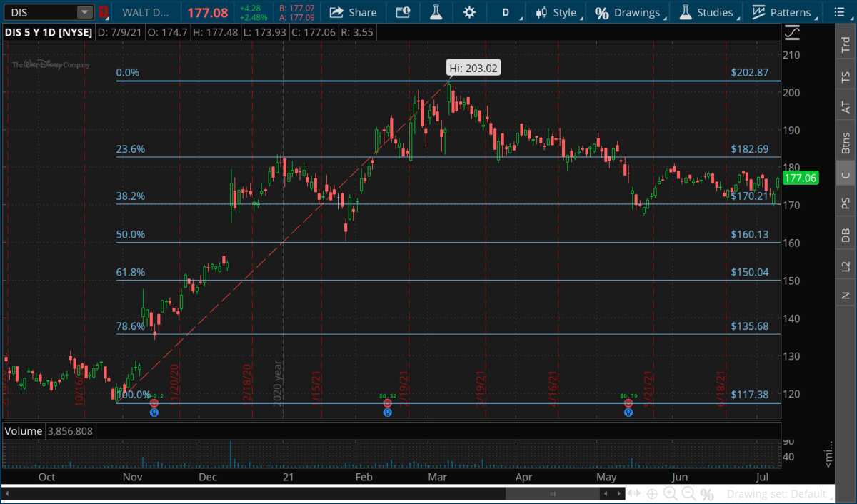Viewport: 857px width, 504px height.
Task: Click the candlestick icon on the Style button
Action: coord(543,12)
